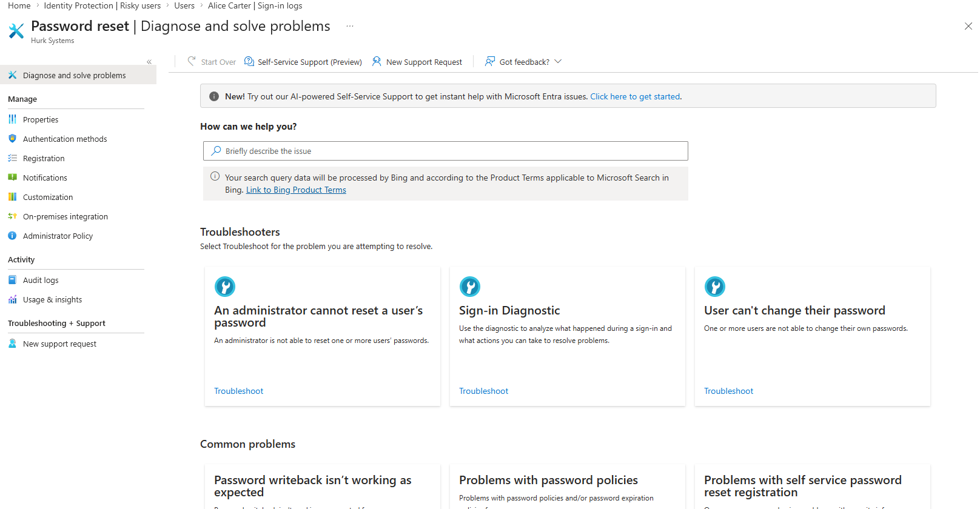The width and height of the screenshot is (980, 509).
Task: Click the info icon beside Bing search notice
Action: pos(215,176)
